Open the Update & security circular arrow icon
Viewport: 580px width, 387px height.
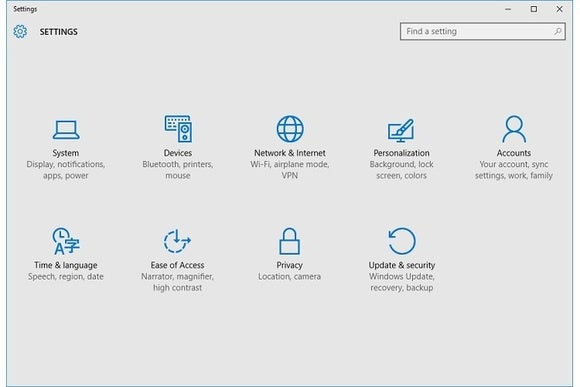pyautogui.click(x=402, y=241)
